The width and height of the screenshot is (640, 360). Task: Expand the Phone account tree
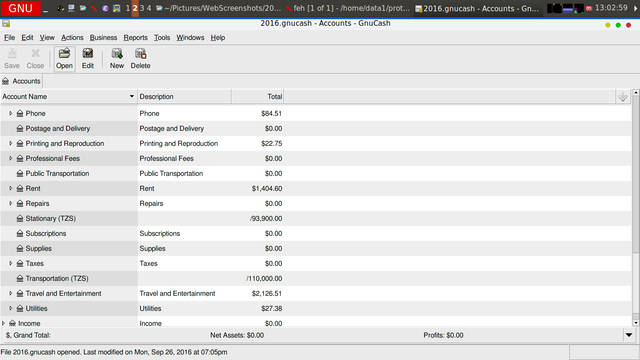click(11, 113)
